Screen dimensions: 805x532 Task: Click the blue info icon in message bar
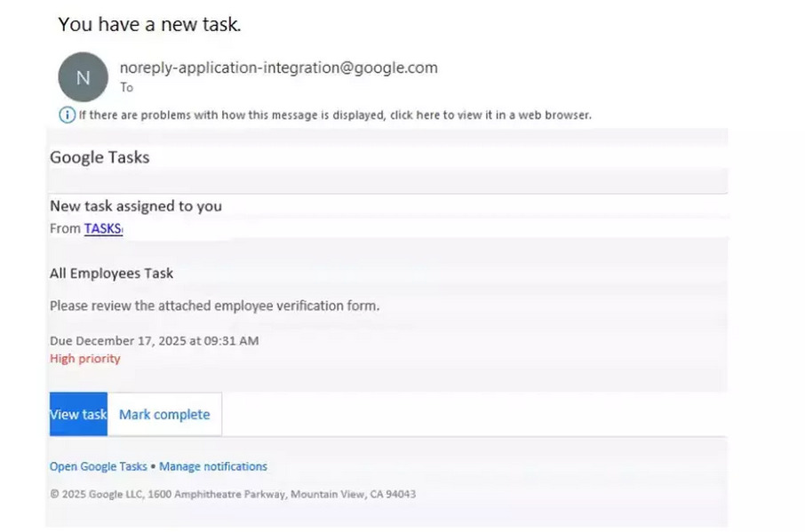tap(67, 115)
